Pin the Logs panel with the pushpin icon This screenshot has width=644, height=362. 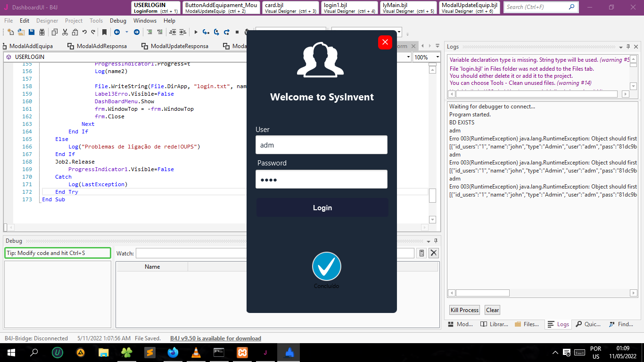(x=628, y=47)
